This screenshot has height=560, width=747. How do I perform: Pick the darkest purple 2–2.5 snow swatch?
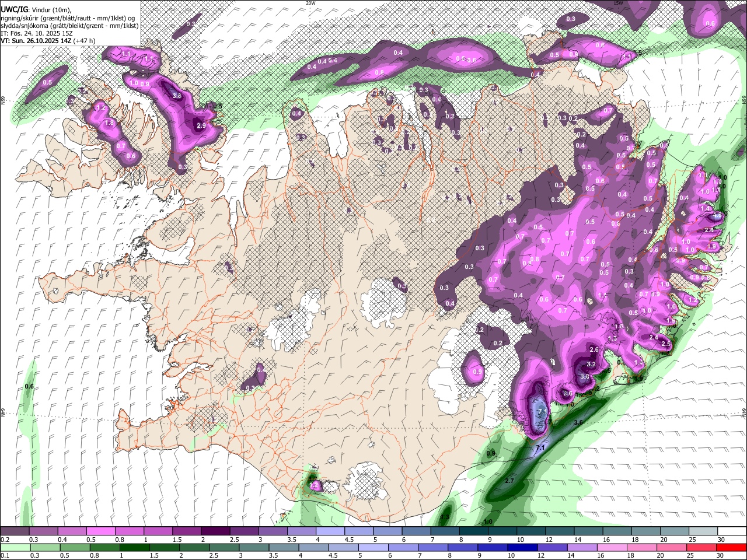click(215, 531)
